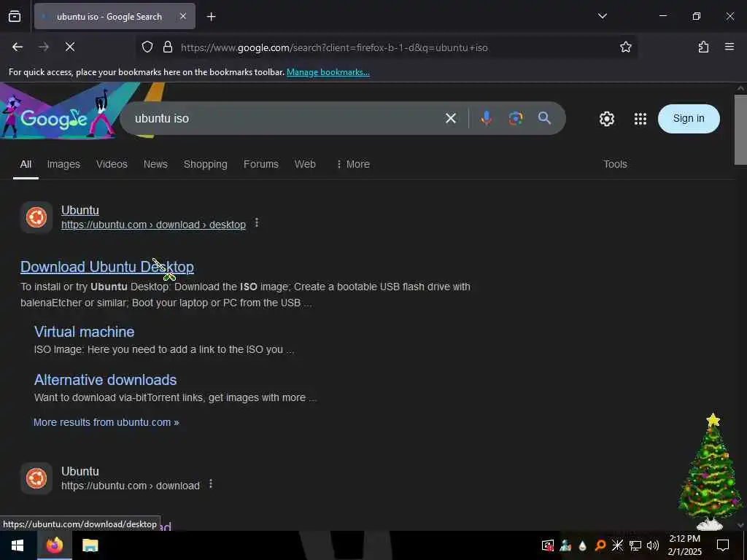Go back to the previous page
Image resolution: width=747 pixels, height=560 pixels.
[x=18, y=47]
